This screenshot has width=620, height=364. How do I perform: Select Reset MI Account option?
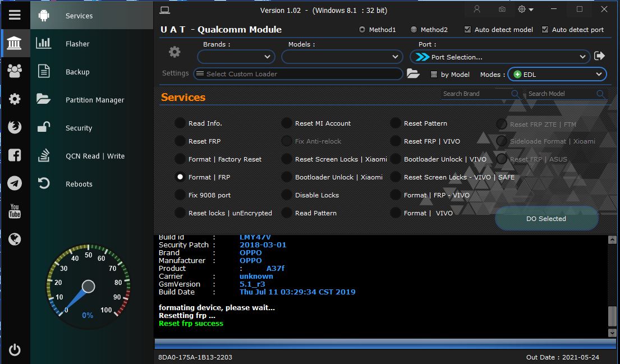click(x=287, y=123)
